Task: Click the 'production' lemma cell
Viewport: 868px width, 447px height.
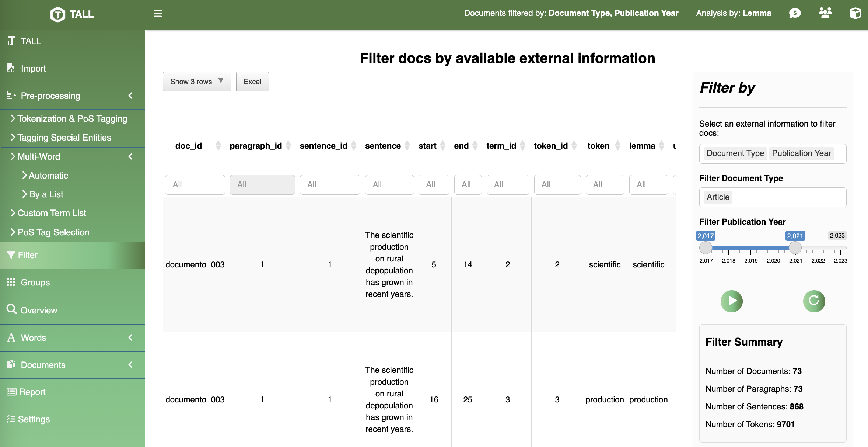Action: 648,399
